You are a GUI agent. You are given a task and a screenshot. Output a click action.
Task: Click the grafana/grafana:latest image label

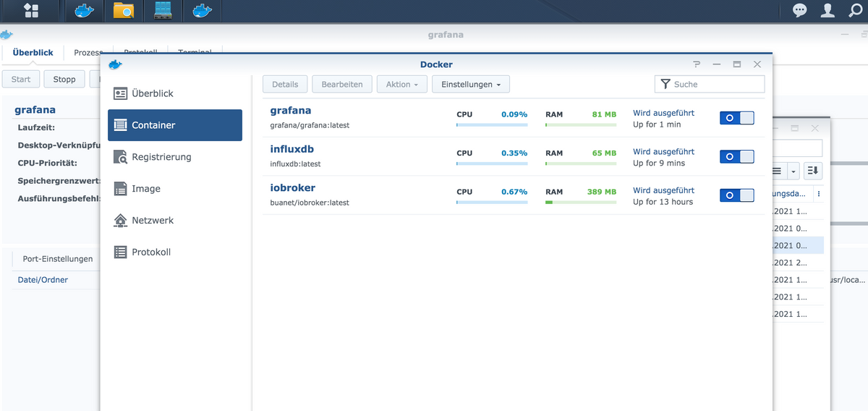(x=310, y=125)
